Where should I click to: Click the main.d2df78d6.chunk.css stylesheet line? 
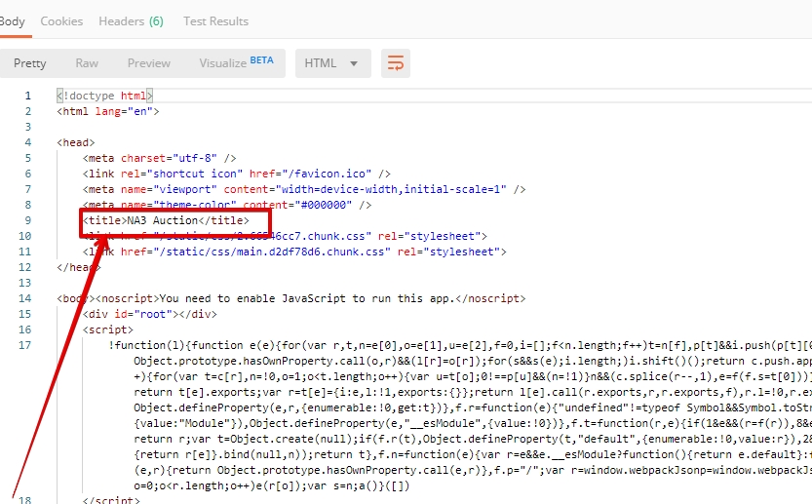click(x=294, y=252)
